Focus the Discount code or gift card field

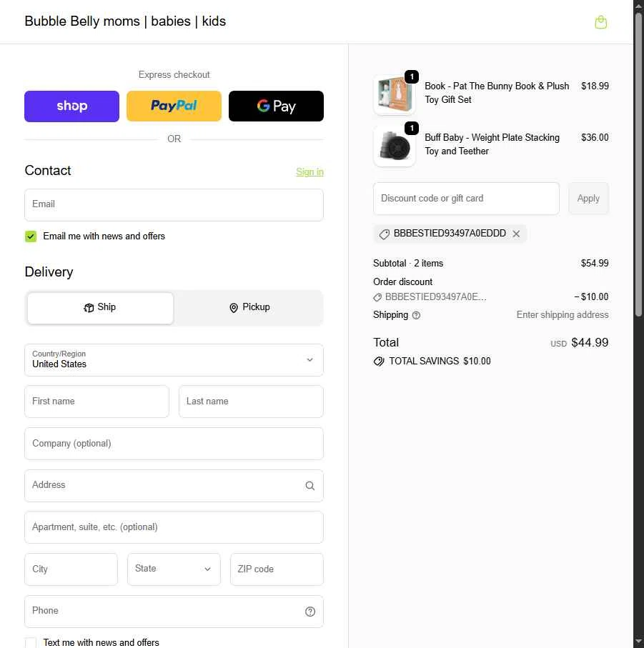click(x=466, y=199)
